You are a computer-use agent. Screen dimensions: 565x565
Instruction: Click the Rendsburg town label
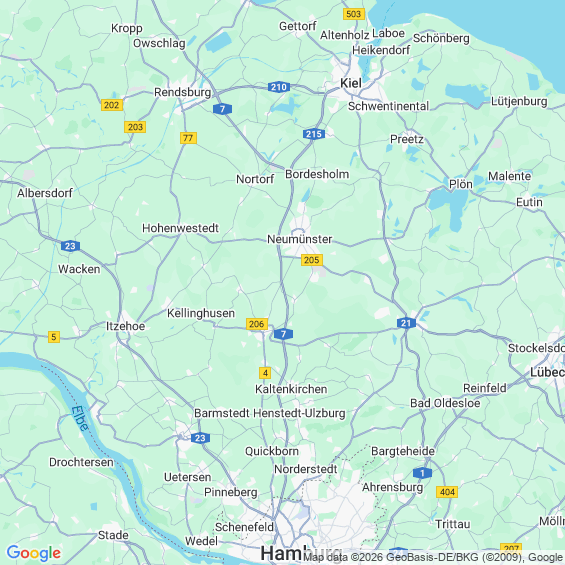coord(182,93)
